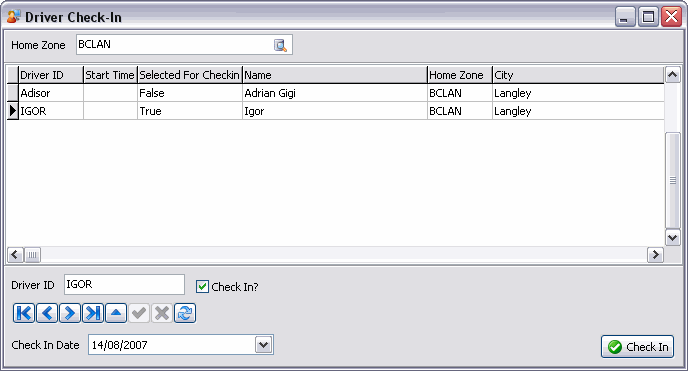Click the Selected For Checkin column header
The height and width of the screenshot is (371, 688).
pos(190,75)
